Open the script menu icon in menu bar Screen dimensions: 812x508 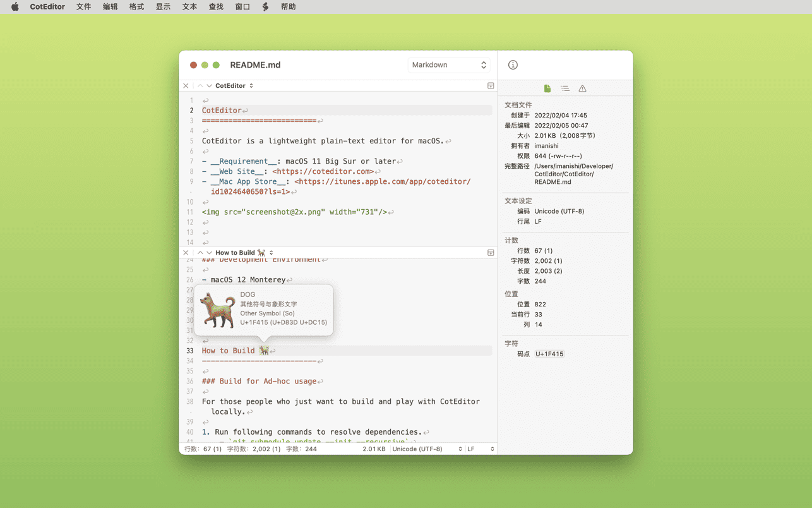point(265,7)
